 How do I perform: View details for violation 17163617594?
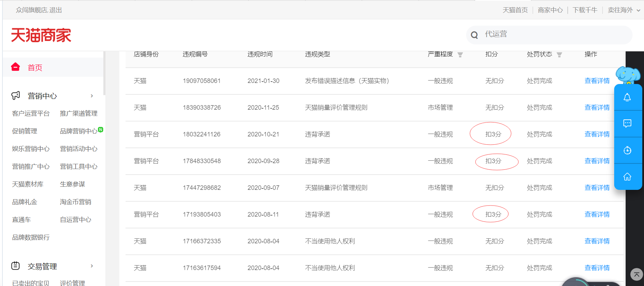(x=597, y=268)
